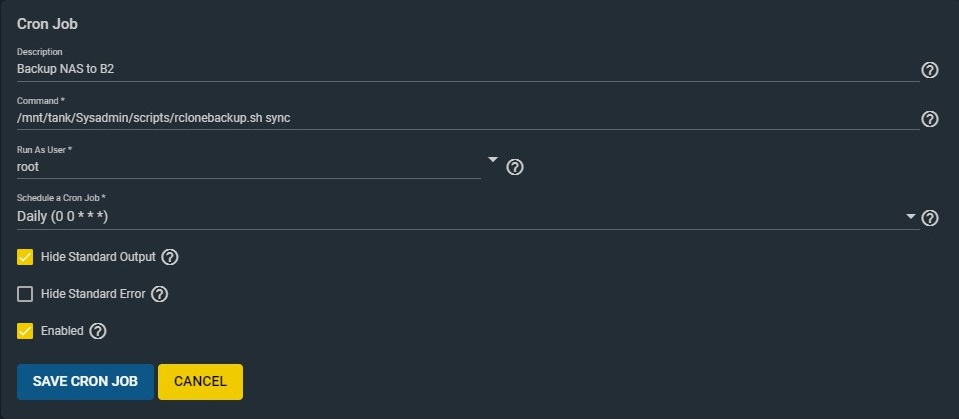Viewport: 959px width, 419px height.
Task: Open help for the Description field
Action: [929, 70]
